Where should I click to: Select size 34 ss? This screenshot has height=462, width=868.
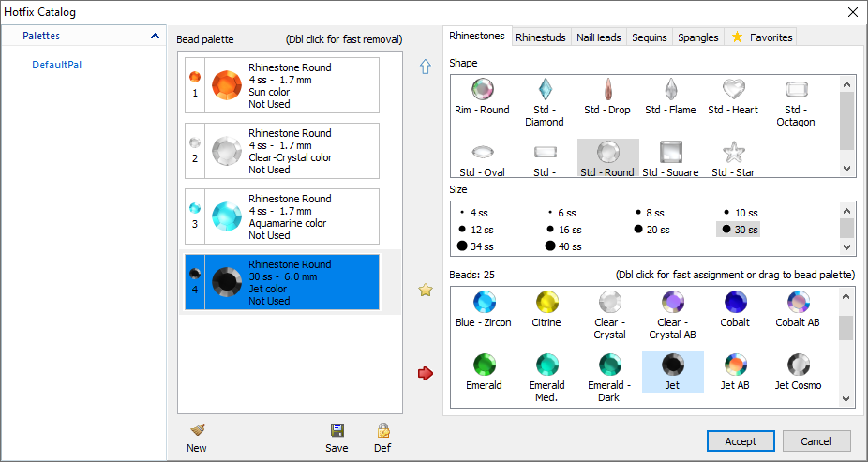point(475,246)
